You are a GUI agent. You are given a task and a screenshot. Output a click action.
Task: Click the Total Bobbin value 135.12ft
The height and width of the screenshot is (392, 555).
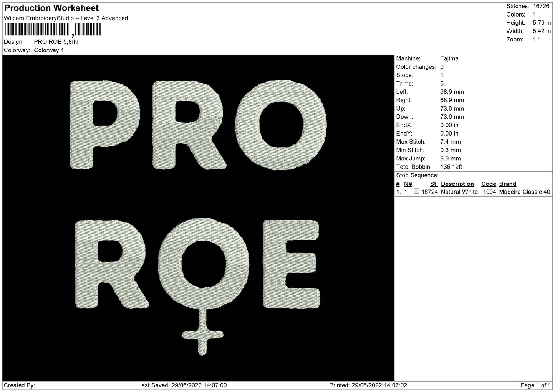coord(451,167)
